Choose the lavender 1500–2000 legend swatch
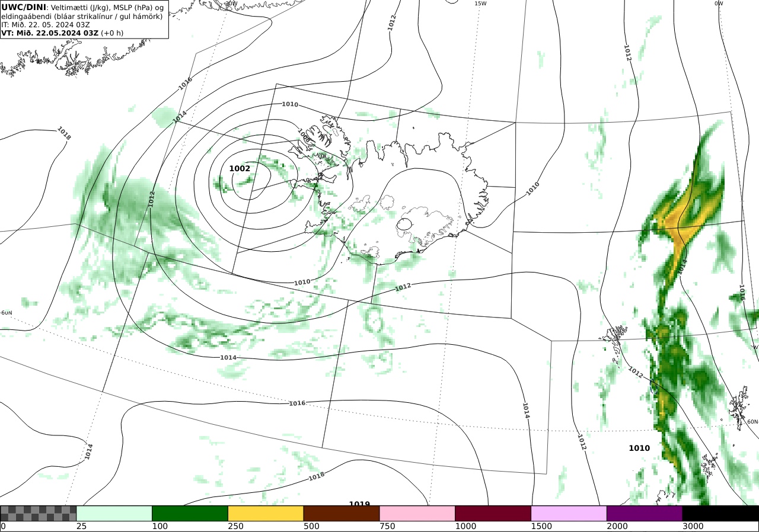The height and width of the screenshot is (532, 759). coord(569,513)
